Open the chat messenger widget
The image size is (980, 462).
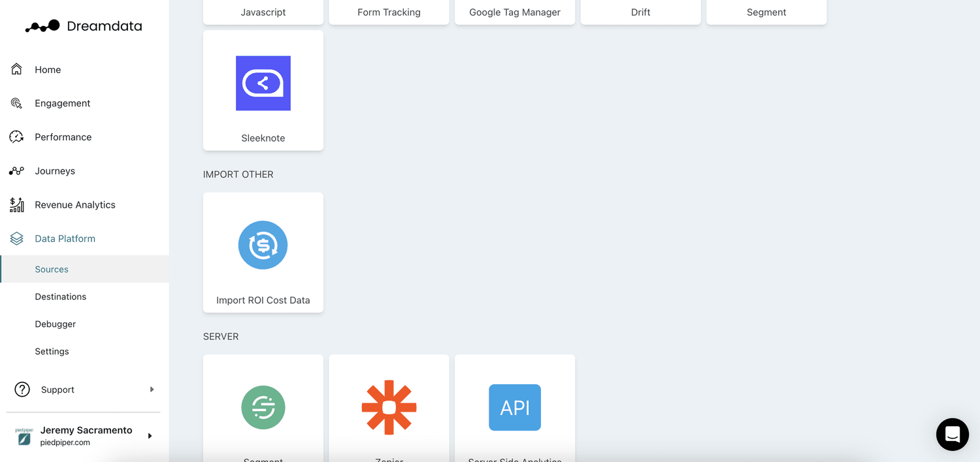point(953,435)
